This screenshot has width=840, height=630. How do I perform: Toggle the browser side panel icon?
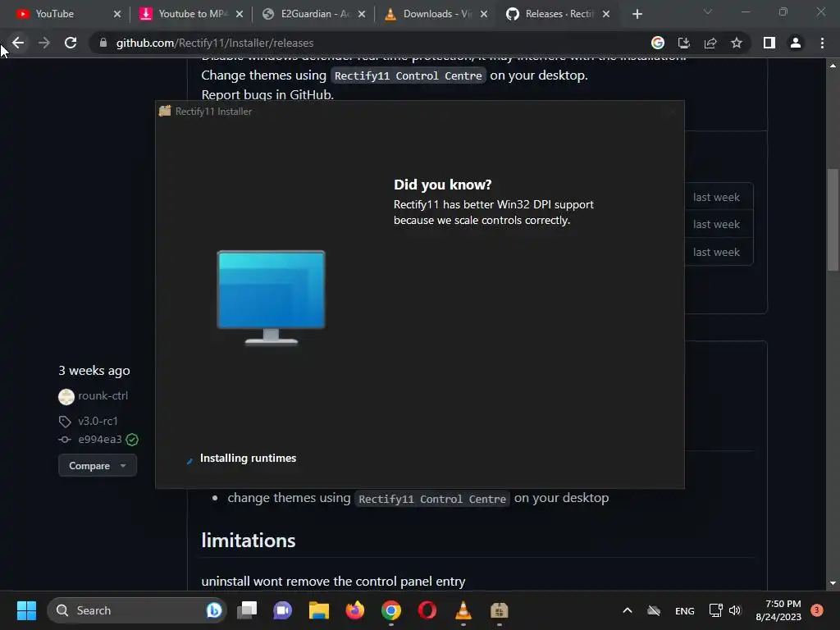point(769,43)
